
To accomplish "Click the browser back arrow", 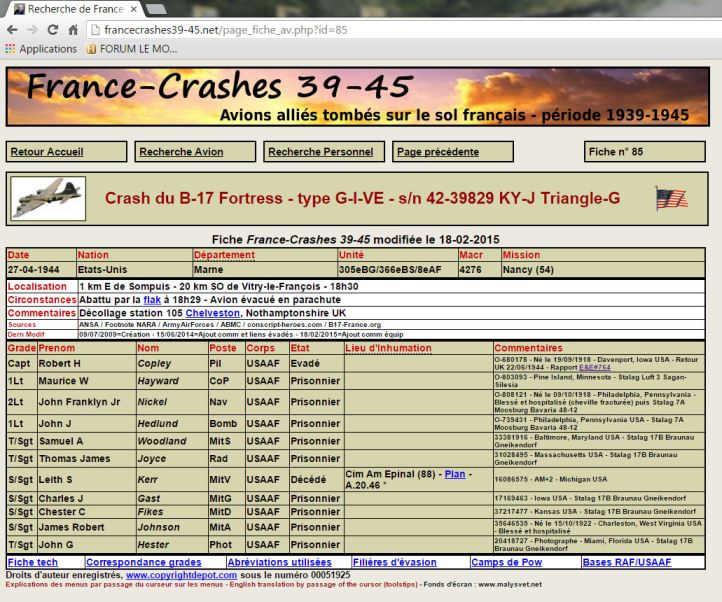I will click(12, 30).
